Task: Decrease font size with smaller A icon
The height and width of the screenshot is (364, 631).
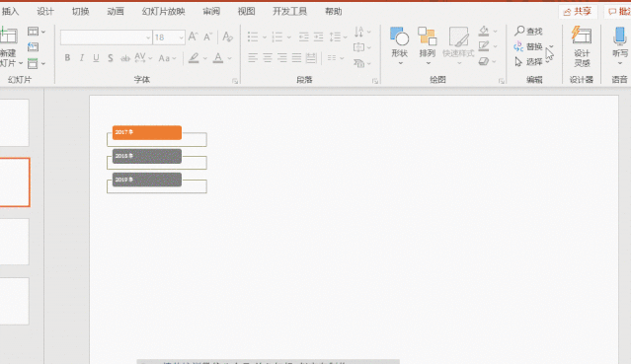Action: pyautogui.click(x=207, y=37)
